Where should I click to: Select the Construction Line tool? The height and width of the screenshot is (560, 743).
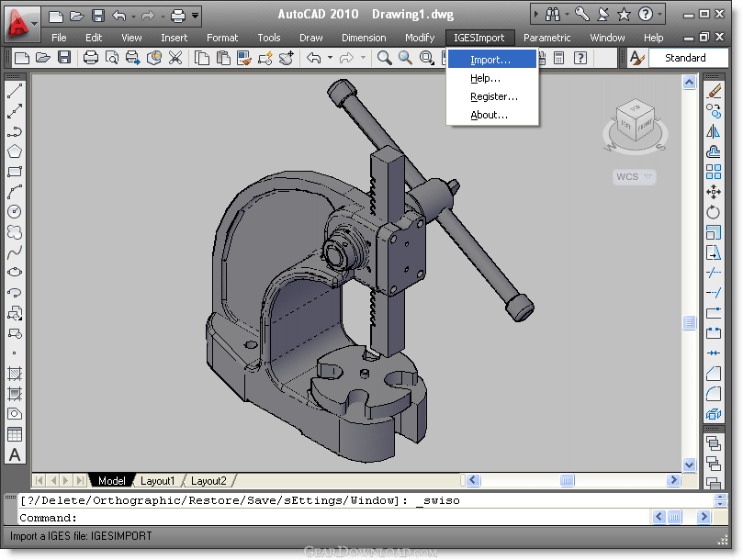[x=15, y=111]
